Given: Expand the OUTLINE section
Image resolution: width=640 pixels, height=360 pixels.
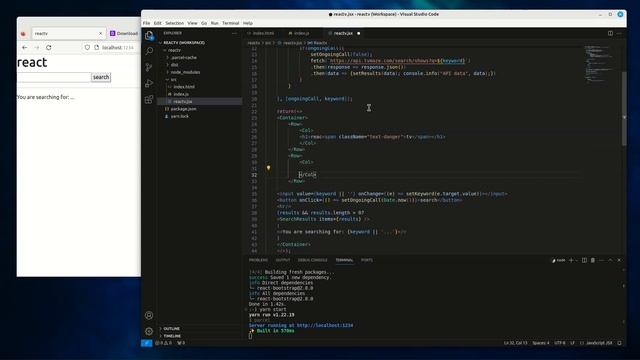Looking at the screenshot, I should (x=171, y=329).
